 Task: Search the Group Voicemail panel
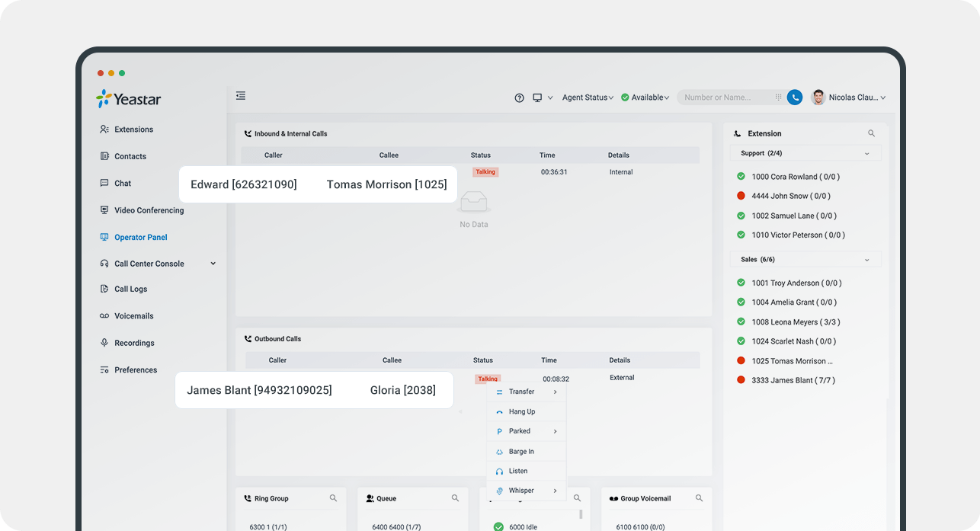[x=699, y=498]
